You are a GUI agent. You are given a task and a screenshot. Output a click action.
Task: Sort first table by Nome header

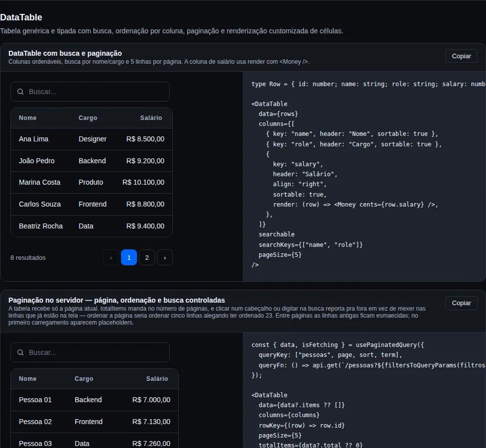pyautogui.click(x=27, y=118)
